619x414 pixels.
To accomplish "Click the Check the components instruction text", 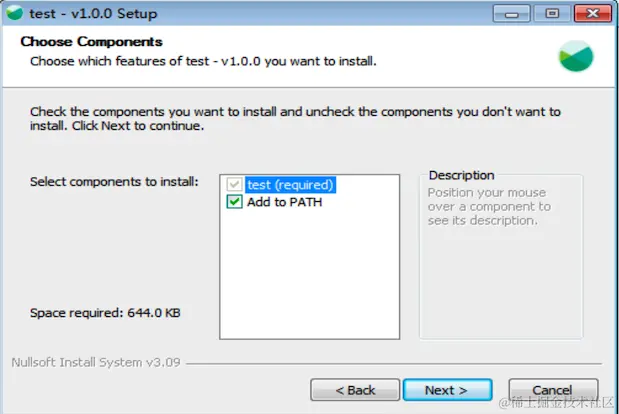I will [295, 119].
